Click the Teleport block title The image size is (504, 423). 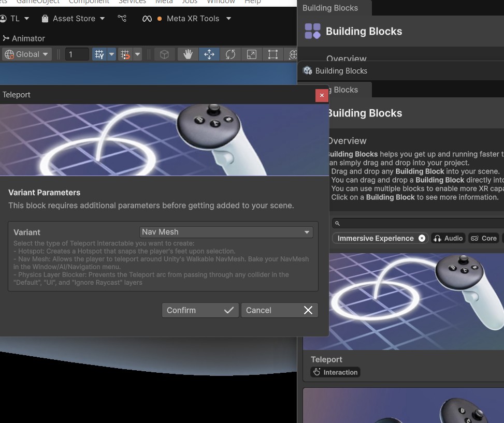[x=326, y=359]
